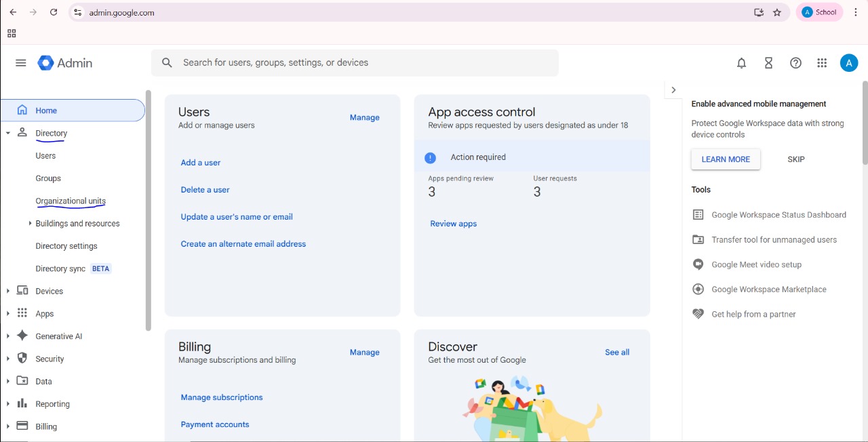The width and height of the screenshot is (868, 442).
Task: Open the main hamburger menu
Action: [x=21, y=63]
